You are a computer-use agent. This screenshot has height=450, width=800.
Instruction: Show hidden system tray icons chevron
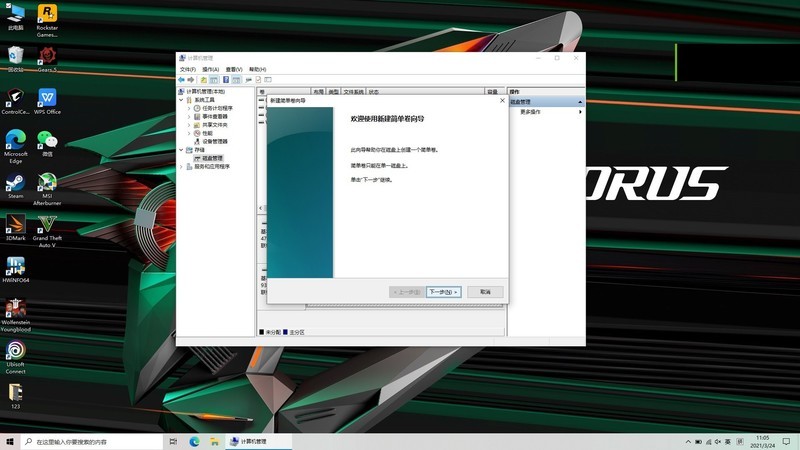(x=688, y=442)
